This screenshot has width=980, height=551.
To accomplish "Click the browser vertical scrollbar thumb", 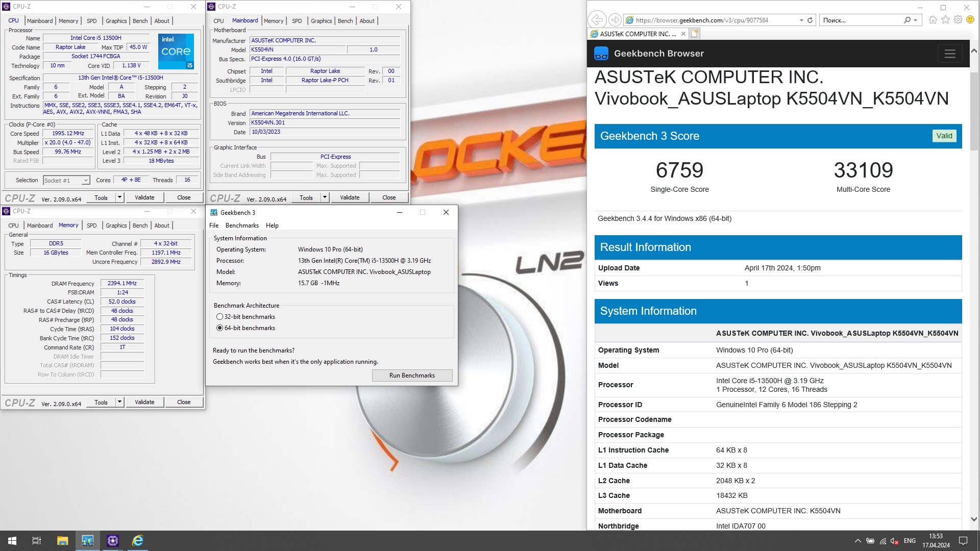I will [974, 111].
